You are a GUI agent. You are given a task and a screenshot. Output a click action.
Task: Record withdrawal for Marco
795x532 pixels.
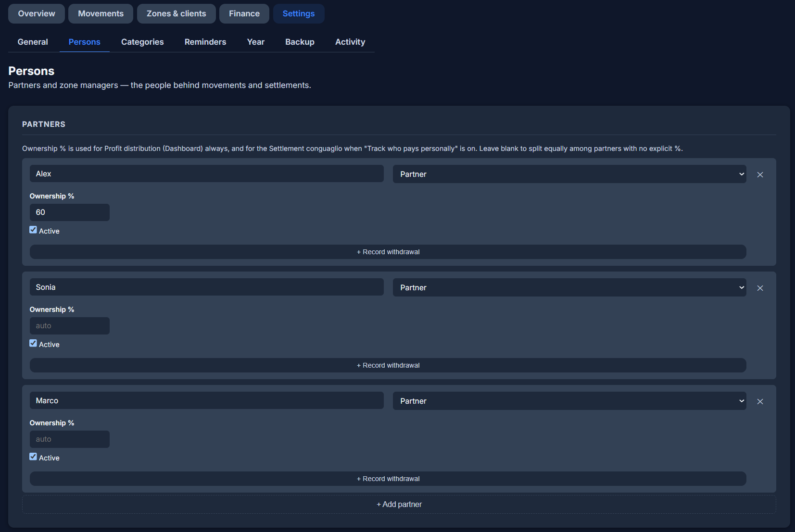(388, 479)
